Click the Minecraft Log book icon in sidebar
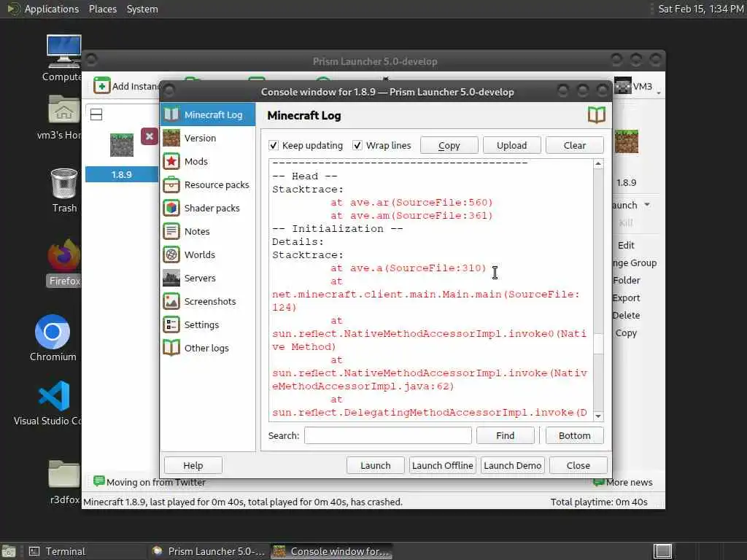 click(x=171, y=114)
